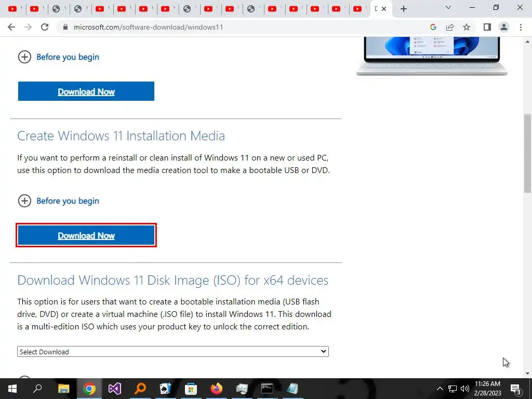Image resolution: width=532 pixels, height=399 pixels.
Task: Show hidden system tray icons
Action: coord(440,389)
